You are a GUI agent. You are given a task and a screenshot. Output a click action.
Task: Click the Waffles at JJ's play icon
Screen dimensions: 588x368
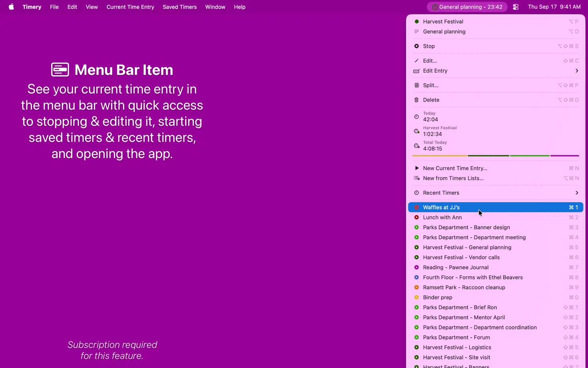point(416,207)
